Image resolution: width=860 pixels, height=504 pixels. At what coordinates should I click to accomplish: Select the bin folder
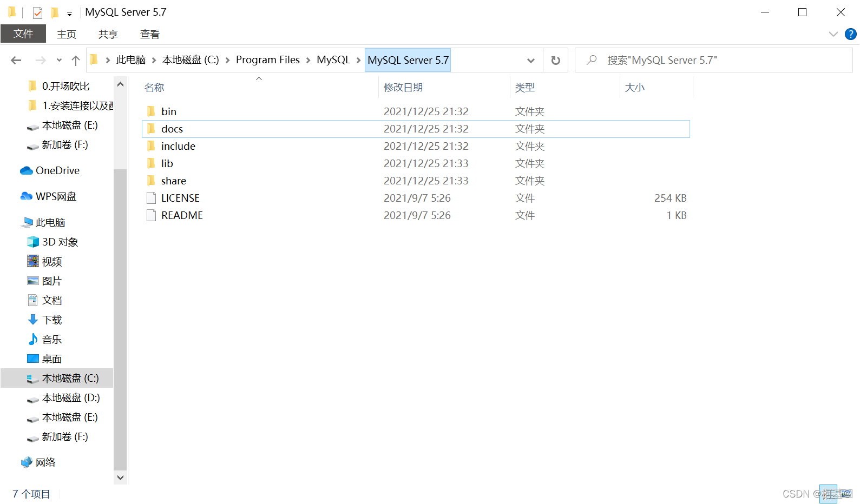tap(168, 111)
